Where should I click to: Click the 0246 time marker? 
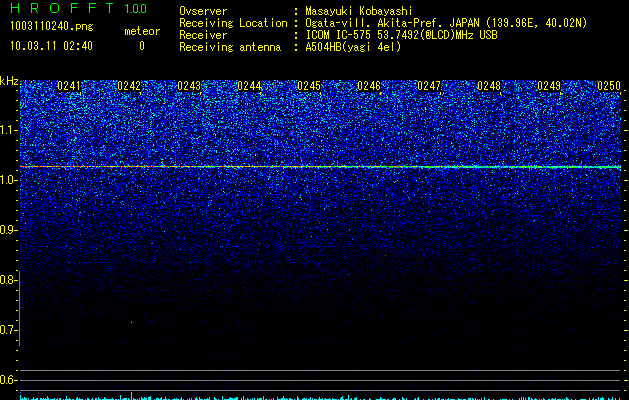[369, 86]
